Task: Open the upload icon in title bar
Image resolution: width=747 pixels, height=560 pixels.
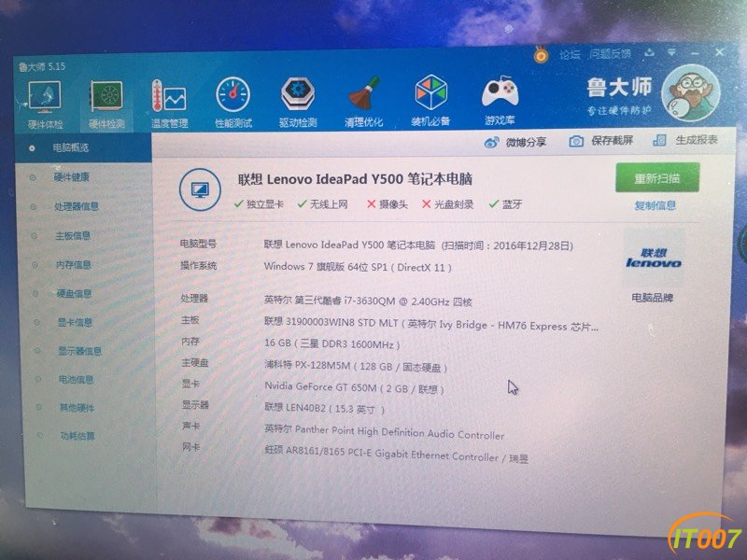Action: click(649, 52)
